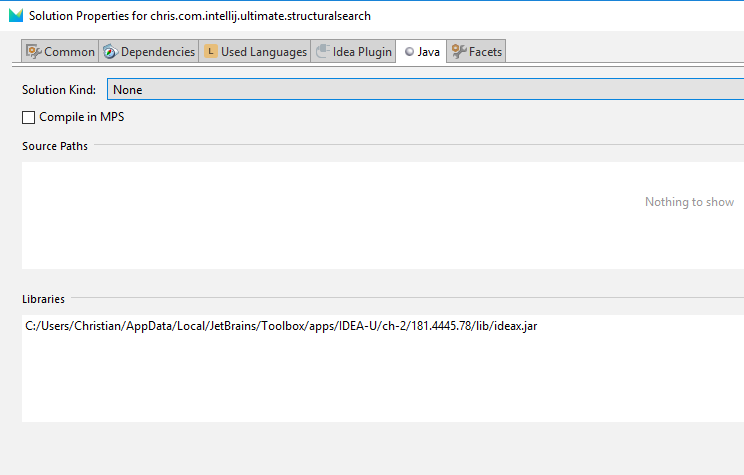This screenshot has width=744, height=475.
Task: Show the Facets tab
Action: [486, 52]
